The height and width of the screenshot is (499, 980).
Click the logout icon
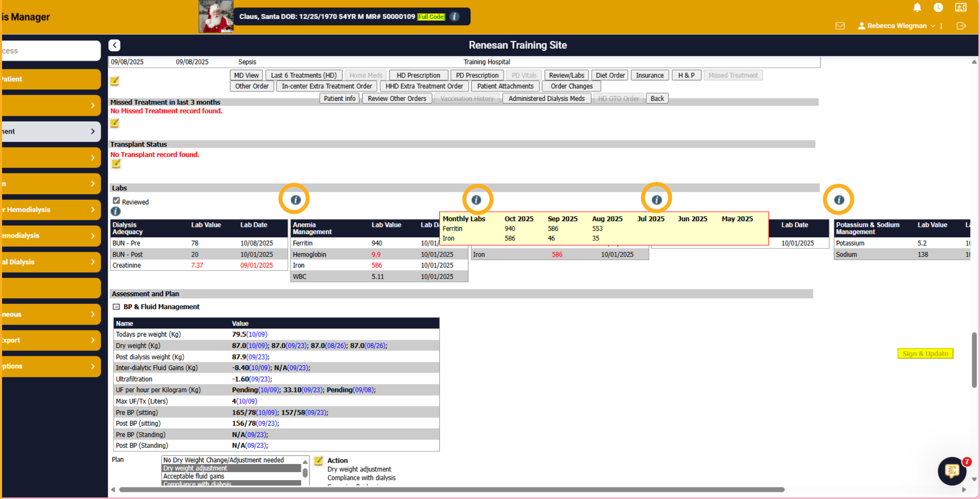pyautogui.click(x=961, y=26)
